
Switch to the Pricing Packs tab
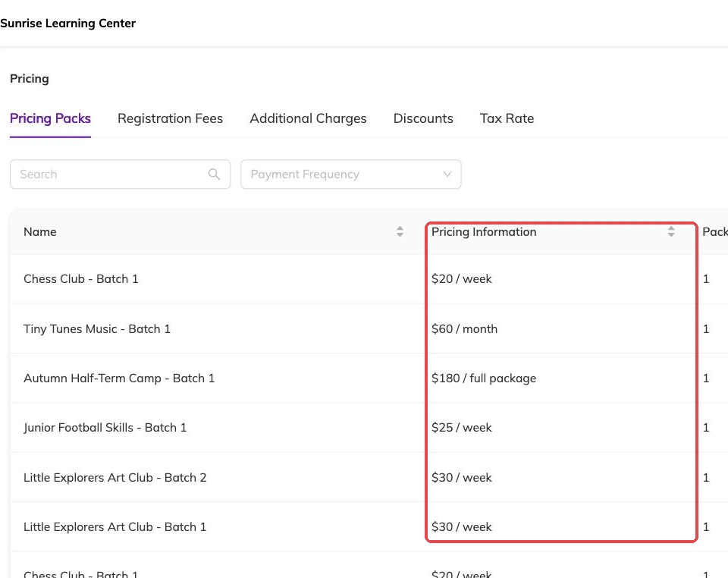50,118
